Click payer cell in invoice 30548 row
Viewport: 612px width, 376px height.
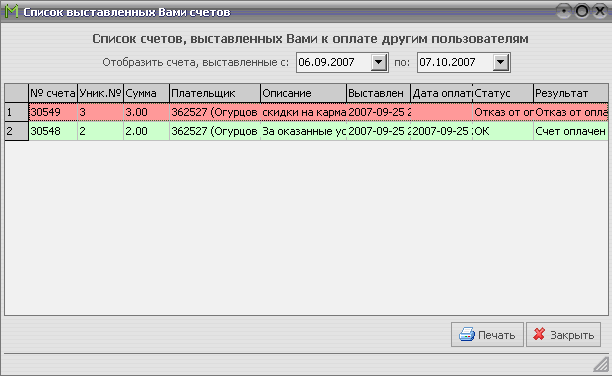(215, 131)
